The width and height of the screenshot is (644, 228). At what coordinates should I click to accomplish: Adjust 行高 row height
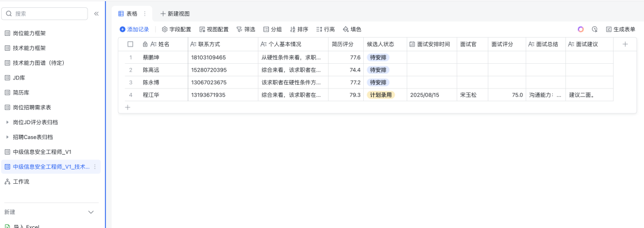[326, 30]
